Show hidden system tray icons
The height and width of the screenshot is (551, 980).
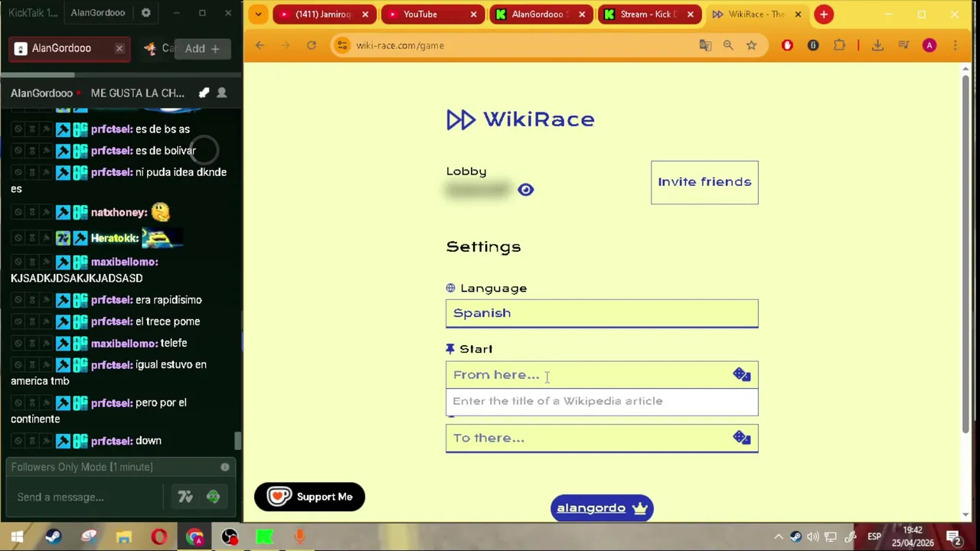click(x=778, y=537)
